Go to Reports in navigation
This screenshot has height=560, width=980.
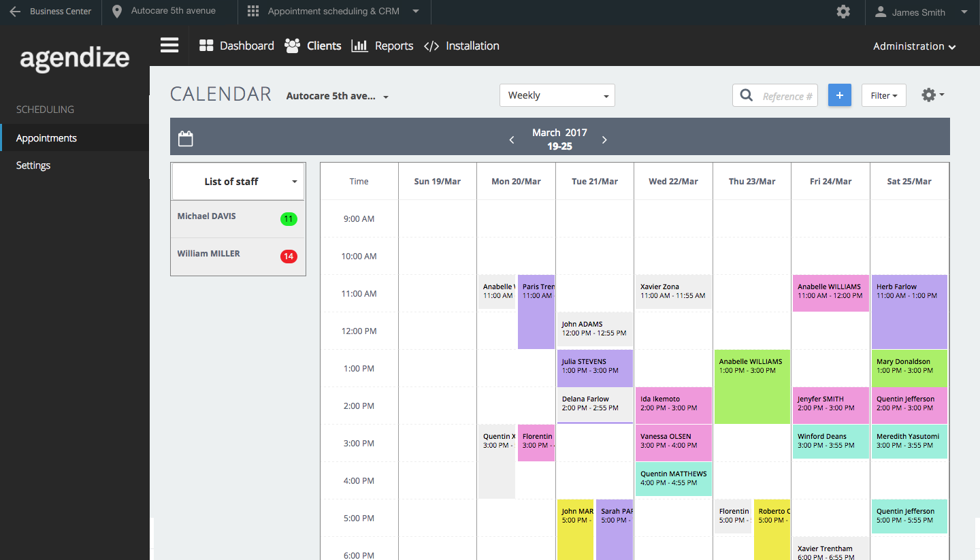pyautogui.click(x=382, y=46)
